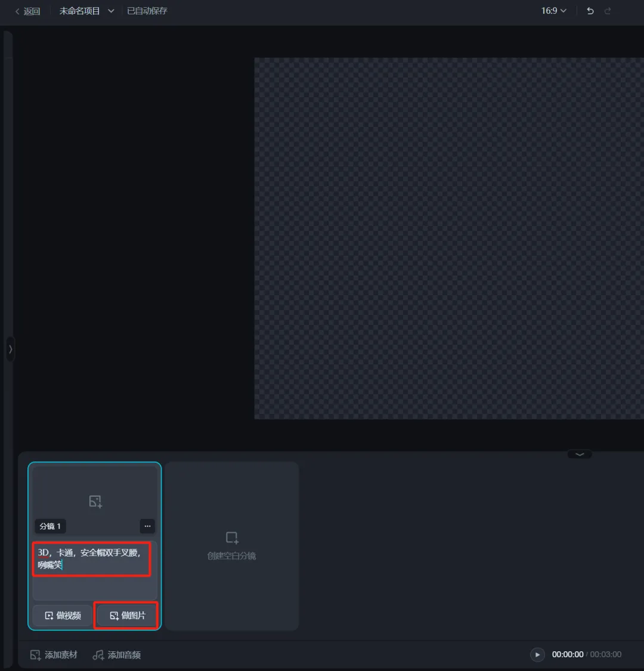Collapse the storyboard panel with the chevron
Screen dimensions: 644x671
pyautogui.click(x=580, y=454)
